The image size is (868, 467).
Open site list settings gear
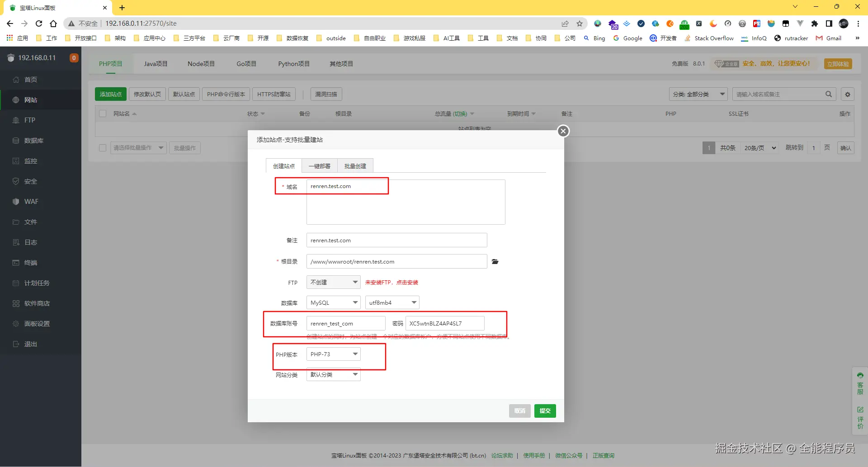tap(848, 94)
